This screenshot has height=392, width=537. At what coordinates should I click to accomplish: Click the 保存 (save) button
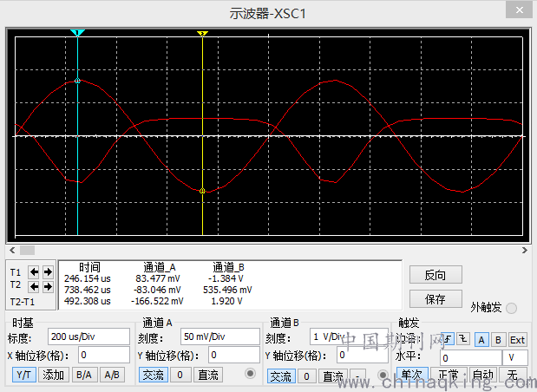[435, 299]
